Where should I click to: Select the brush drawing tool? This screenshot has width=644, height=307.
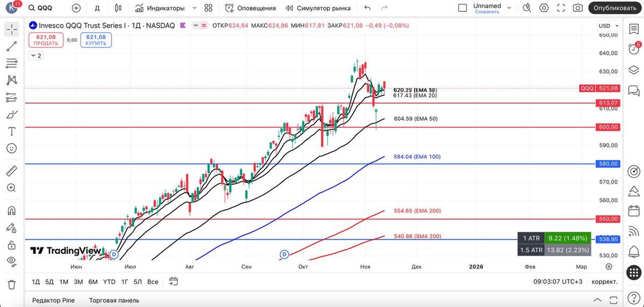point(11,114)
